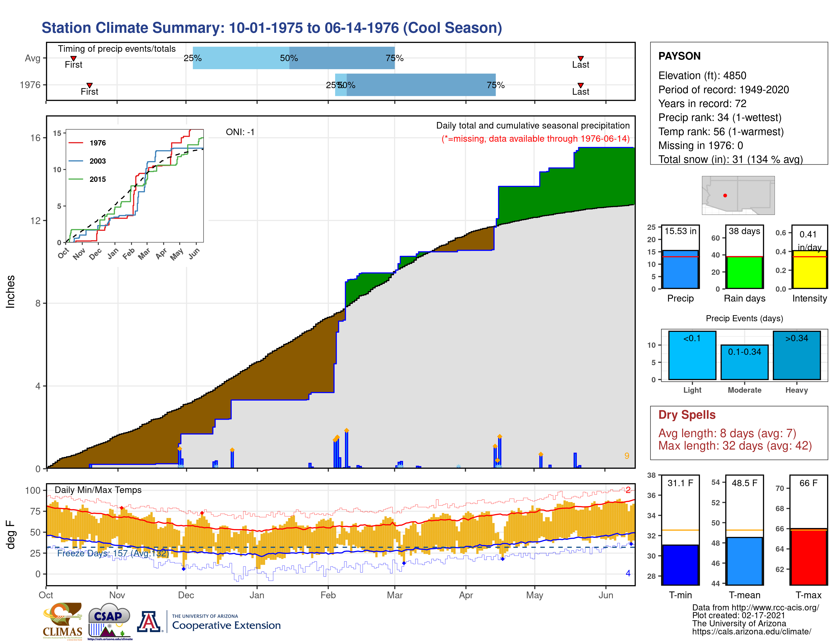Click the Daily Min/Max Temps label
The image size is (834, 644).
point(98,490)
